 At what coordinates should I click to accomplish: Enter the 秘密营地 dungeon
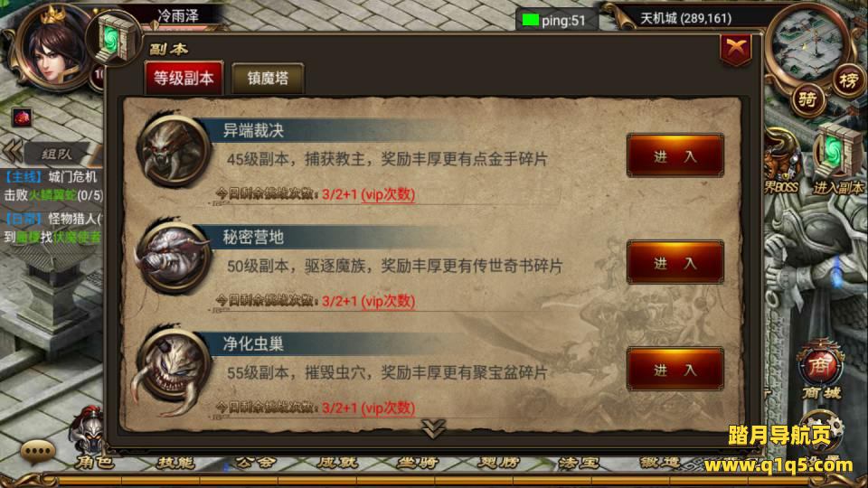click(675, 262)
